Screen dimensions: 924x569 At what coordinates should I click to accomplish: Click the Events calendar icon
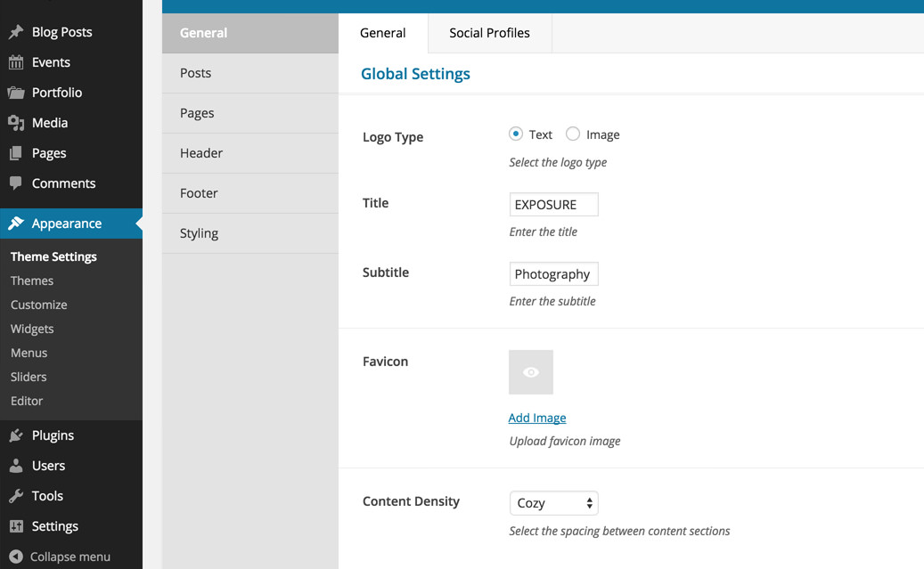[x=16, y=61]
